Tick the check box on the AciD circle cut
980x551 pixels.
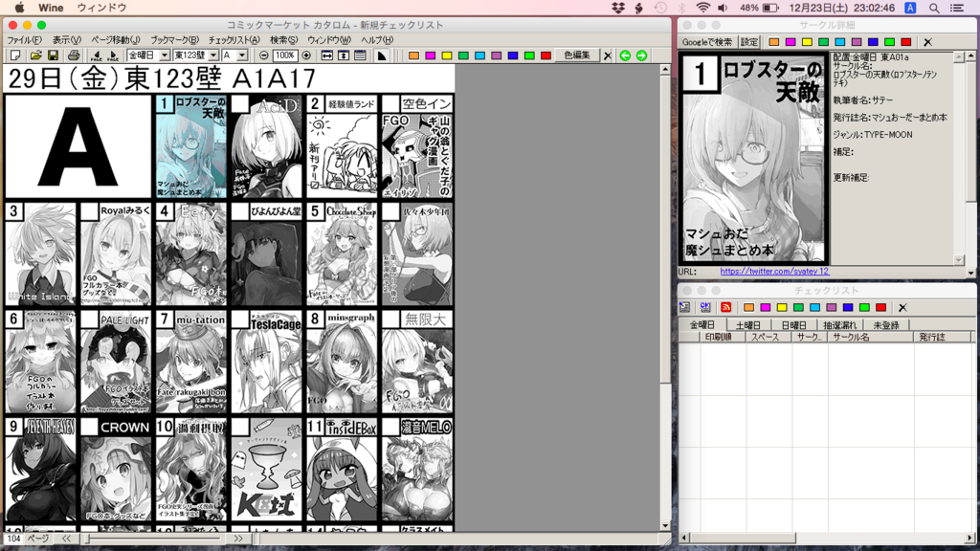pos(240,103)
